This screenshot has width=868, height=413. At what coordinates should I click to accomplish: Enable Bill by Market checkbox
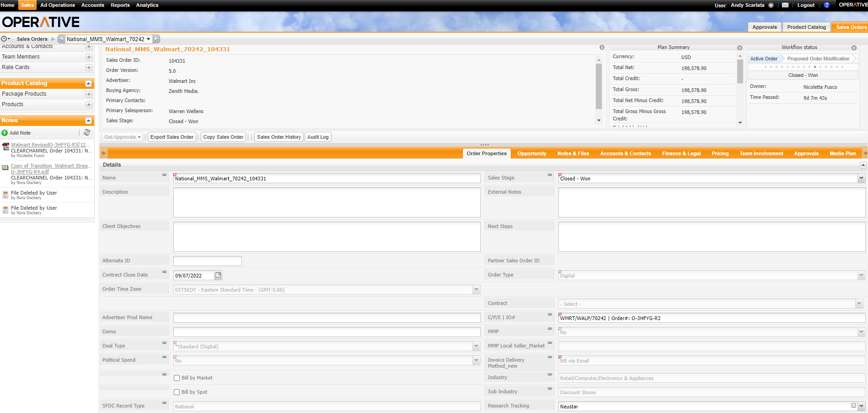(x=177, y=378)
